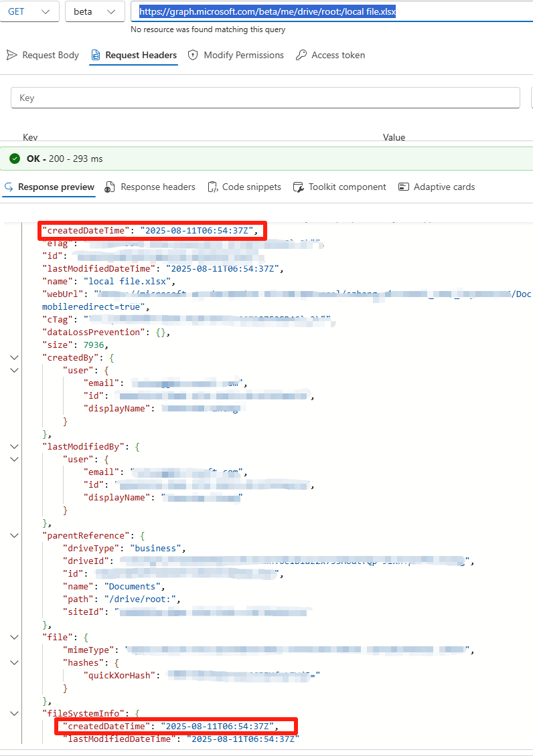Click the Toolkit component icon

pos(299,187)
